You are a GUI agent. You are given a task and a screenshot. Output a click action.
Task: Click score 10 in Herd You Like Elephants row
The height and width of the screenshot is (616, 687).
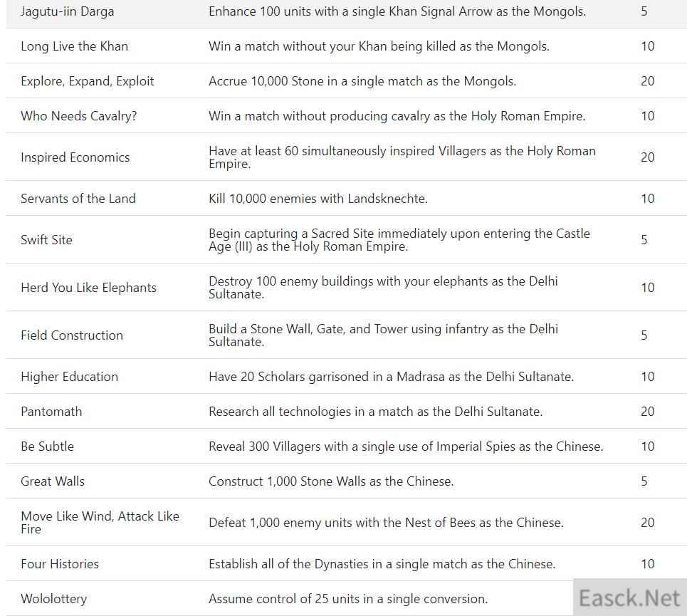pyautogui.click(x=648, y=288)
